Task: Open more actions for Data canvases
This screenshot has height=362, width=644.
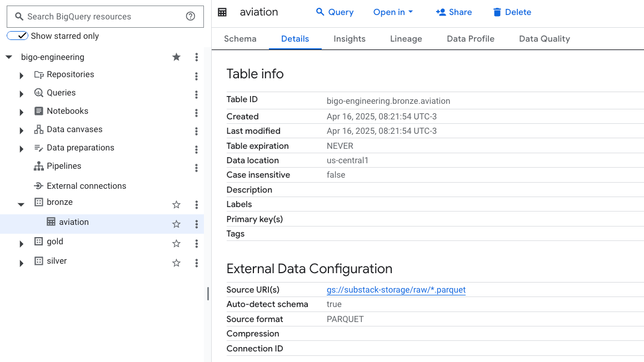Action: pos(196,131)
